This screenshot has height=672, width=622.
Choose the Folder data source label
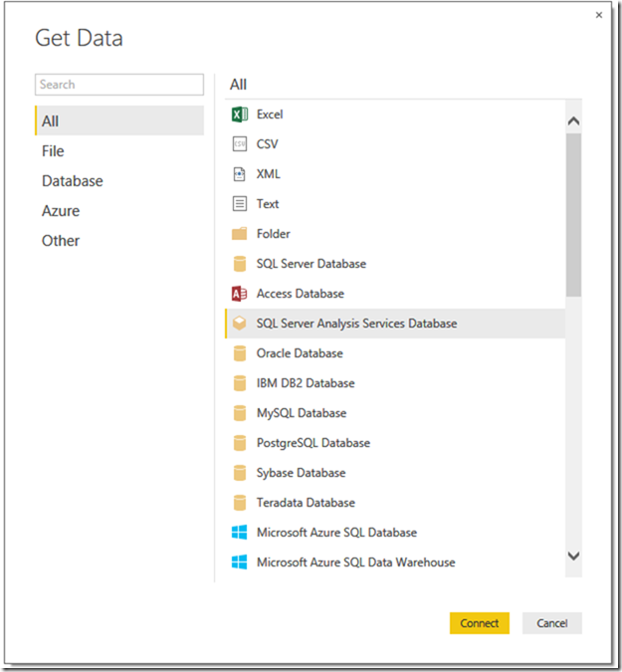[274, 234]
